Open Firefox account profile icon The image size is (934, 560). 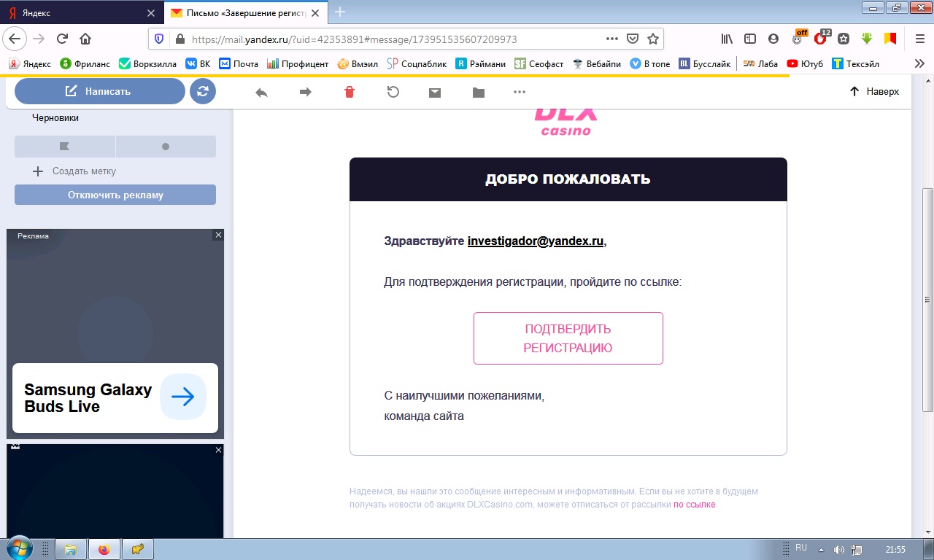pyautogui.click(x=773, y=39)
